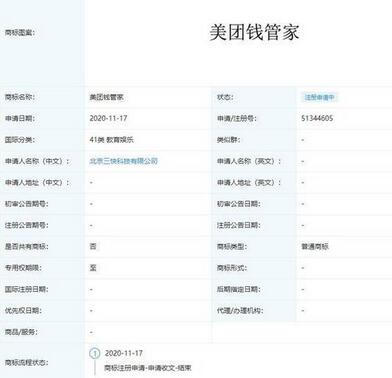392x378 pixels.
Task: Click the 美团钱管家 trademark image
Action: (254, 33)
